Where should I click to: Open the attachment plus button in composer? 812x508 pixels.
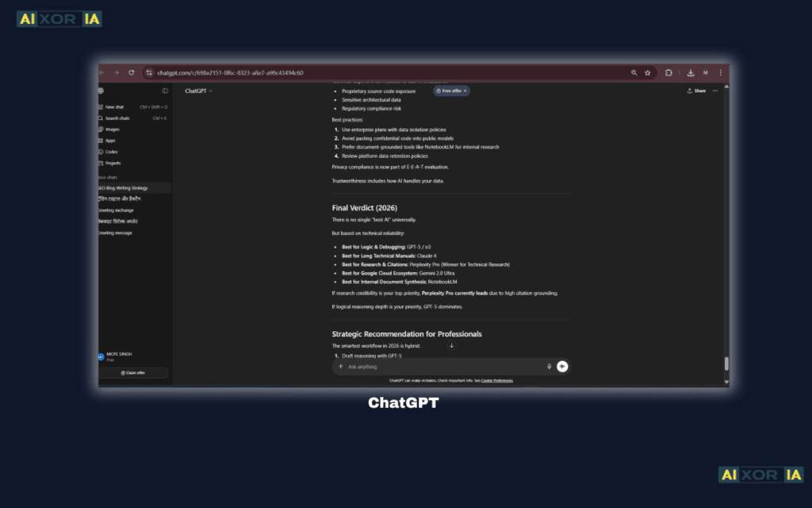coord(340,367)
